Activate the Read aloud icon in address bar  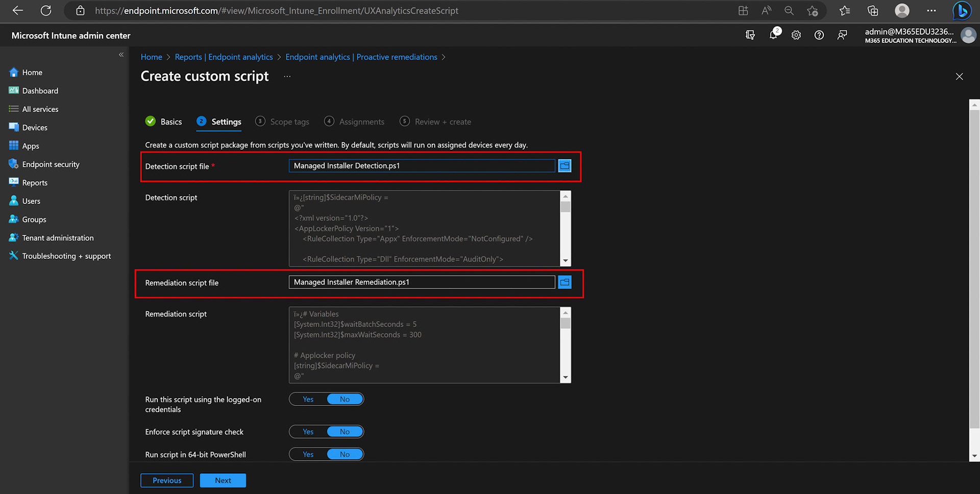(766, 10)
